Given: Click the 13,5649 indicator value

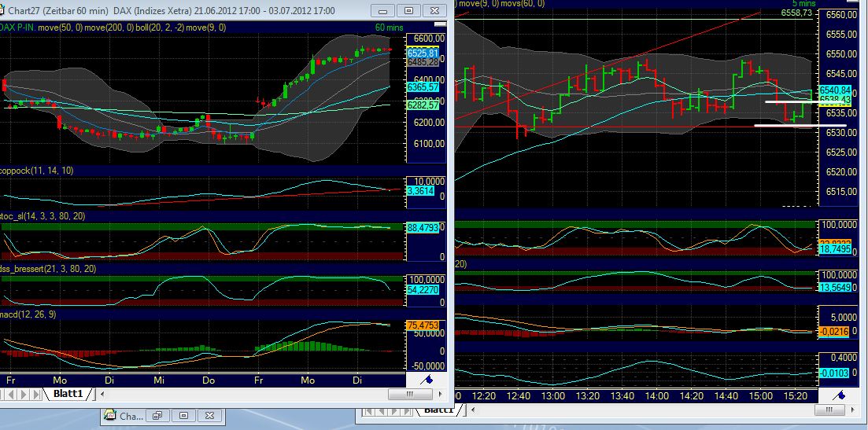Looking at the screenshot, I should [834, 286].
